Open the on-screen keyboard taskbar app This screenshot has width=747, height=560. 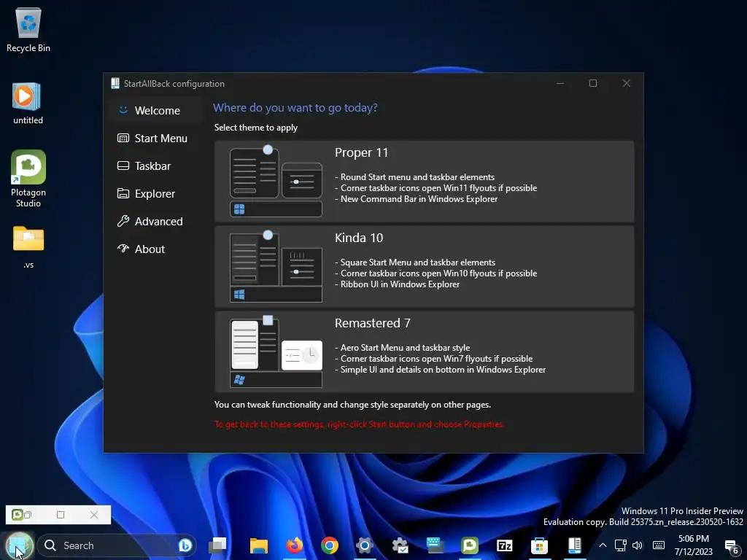(x=435, y=545)
